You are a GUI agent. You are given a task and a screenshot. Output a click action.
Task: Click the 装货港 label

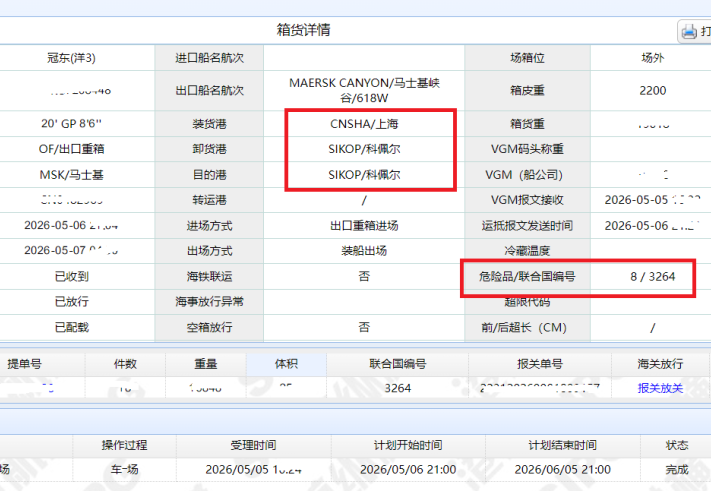[209, 124]
